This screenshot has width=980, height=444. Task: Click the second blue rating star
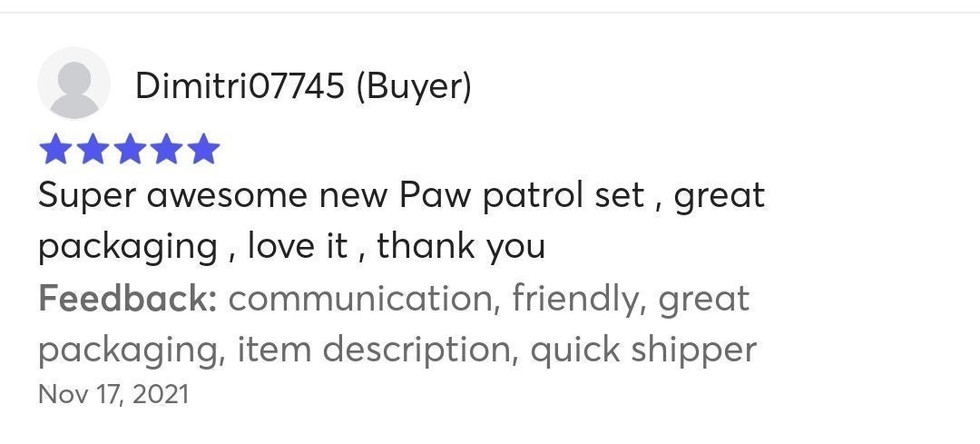click(93, 150)
